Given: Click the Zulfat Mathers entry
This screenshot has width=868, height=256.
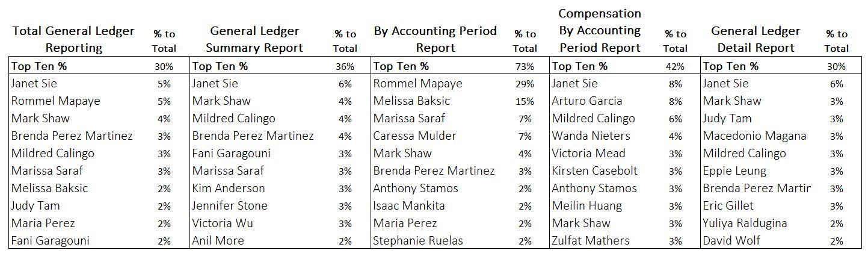Looking at the screenshot, I should 591,241.
